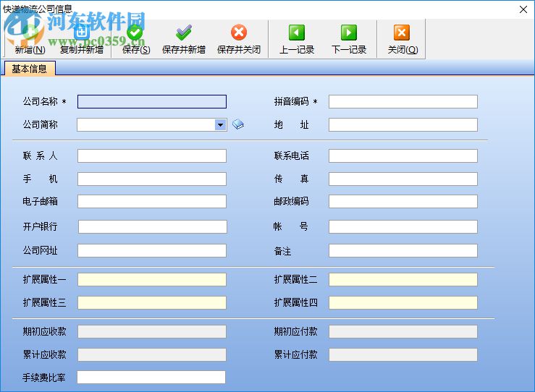This screenshot has width=535, height=392.
Task: Click the 扩展属性四 yellow field
Action: click(x=403, y=303)
